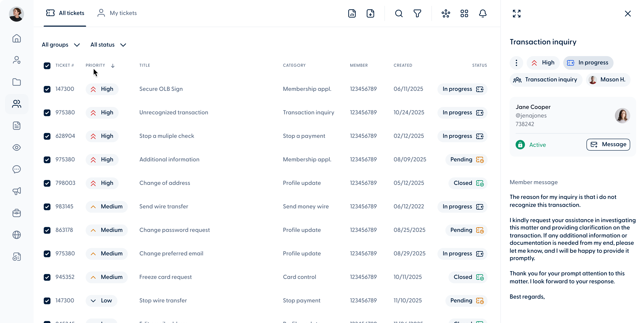This screenshot has width=644, height=323.
Task: Click the cluster dots toolbar icon
Action: (x=446, y=13)
